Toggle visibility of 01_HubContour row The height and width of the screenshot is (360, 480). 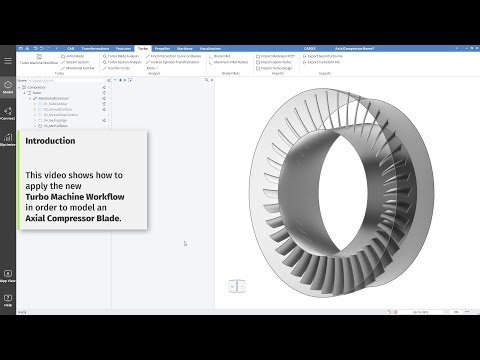[104, 104]
